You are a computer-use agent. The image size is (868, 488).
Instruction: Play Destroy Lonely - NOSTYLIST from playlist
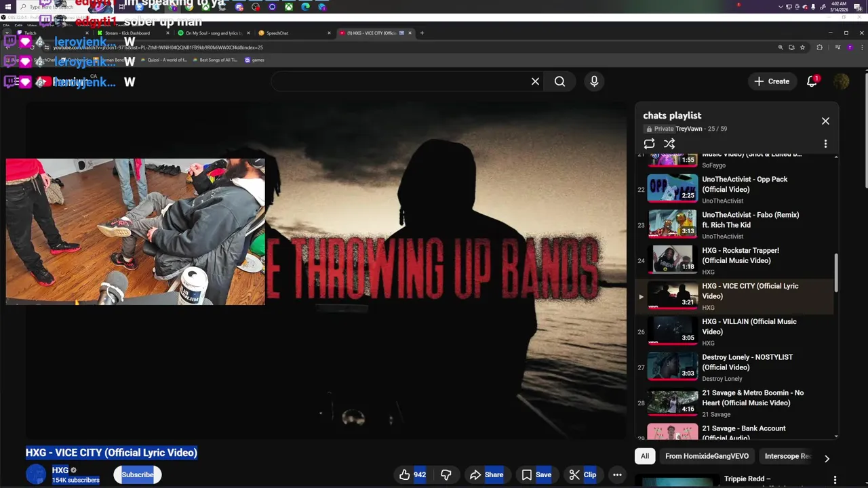tap(735, 367)
